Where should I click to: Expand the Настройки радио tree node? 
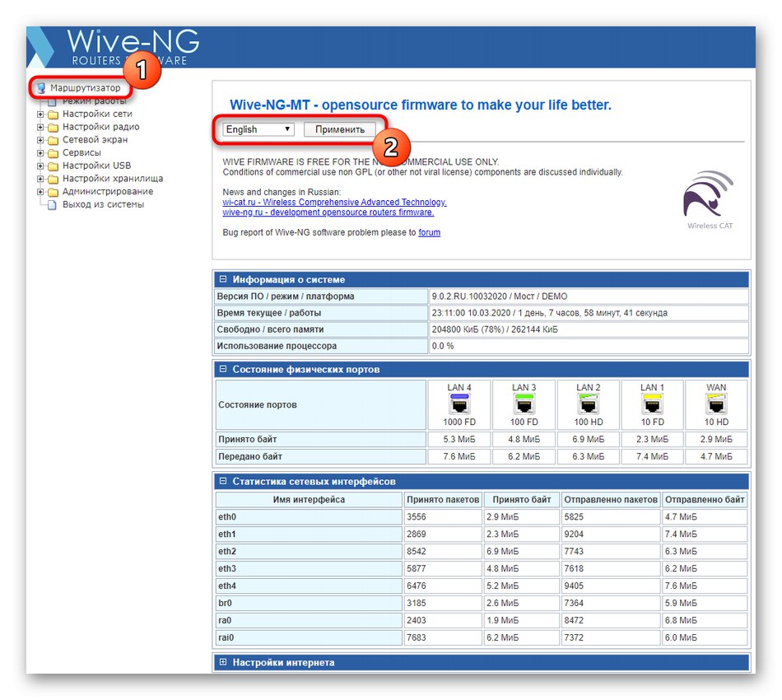tap(40, 127)
